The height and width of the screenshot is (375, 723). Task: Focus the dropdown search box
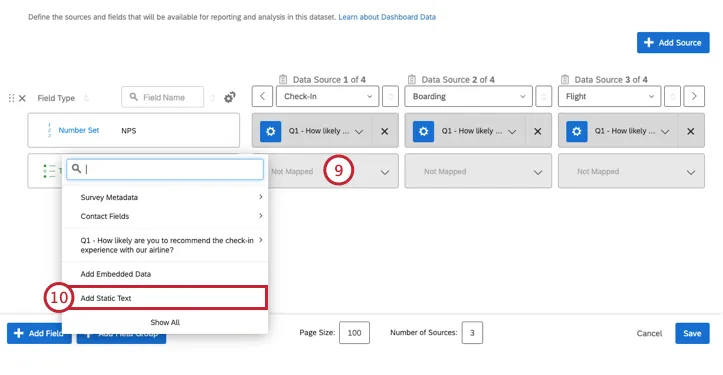(165, 169)
